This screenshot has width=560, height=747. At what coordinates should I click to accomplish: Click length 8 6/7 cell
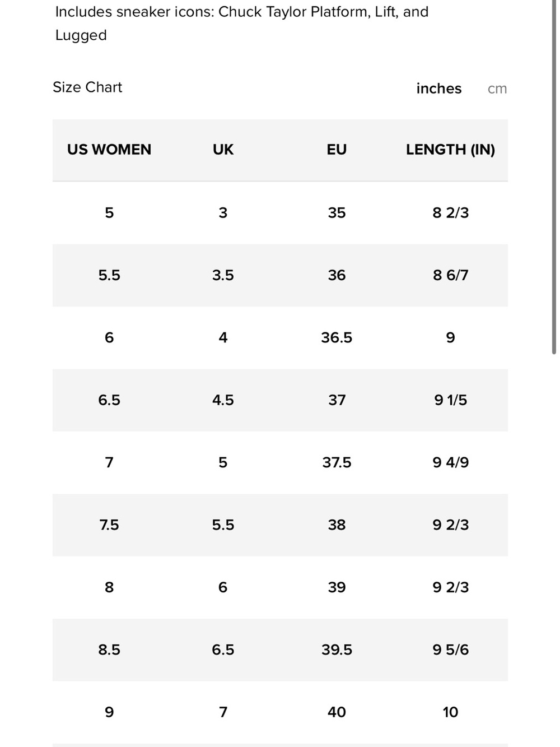tap(450, 275)
